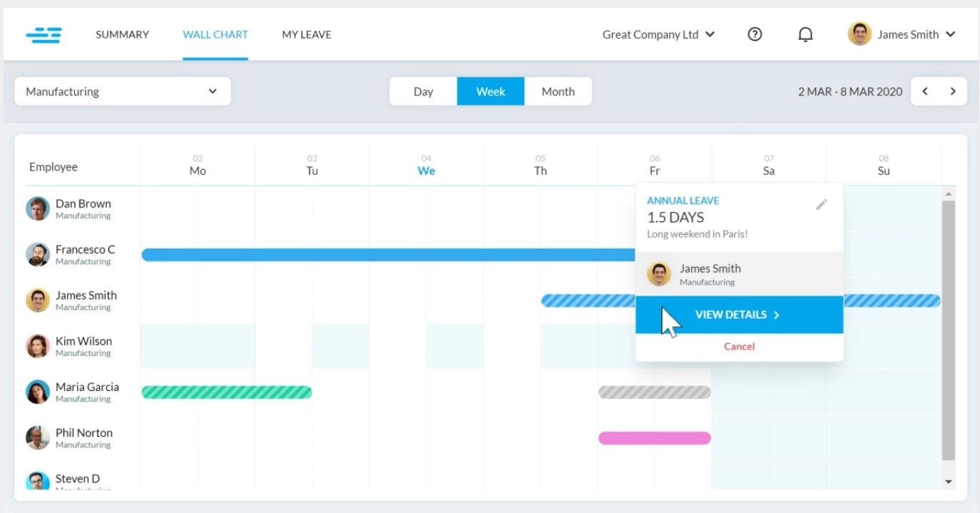The height and width of the screenshot is (513, 980).
Task: Click the next week chevron
Action: coord(953,91)
